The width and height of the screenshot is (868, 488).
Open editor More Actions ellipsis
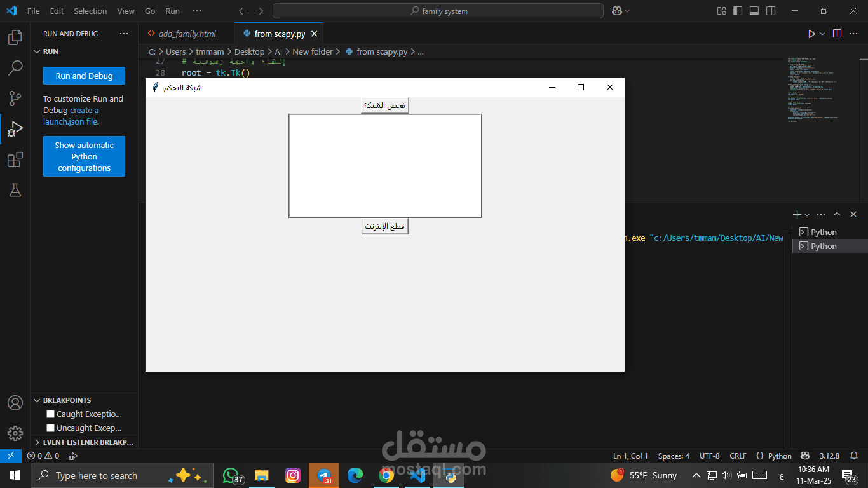853,34
